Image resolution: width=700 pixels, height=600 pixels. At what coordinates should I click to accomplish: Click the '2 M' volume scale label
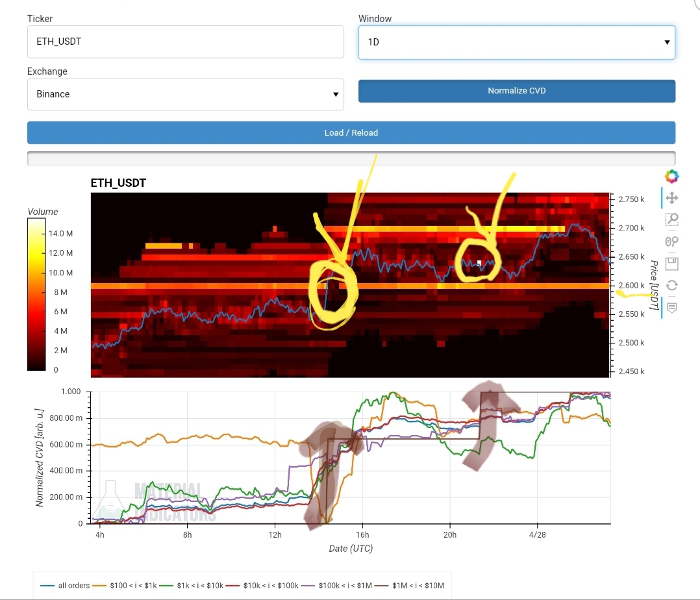[x=61, y=351]
